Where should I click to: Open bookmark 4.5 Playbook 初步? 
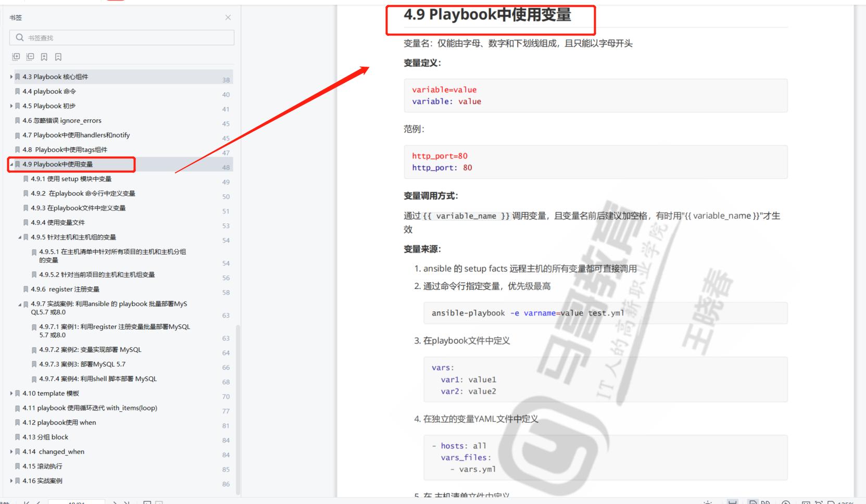pos(49,106)
